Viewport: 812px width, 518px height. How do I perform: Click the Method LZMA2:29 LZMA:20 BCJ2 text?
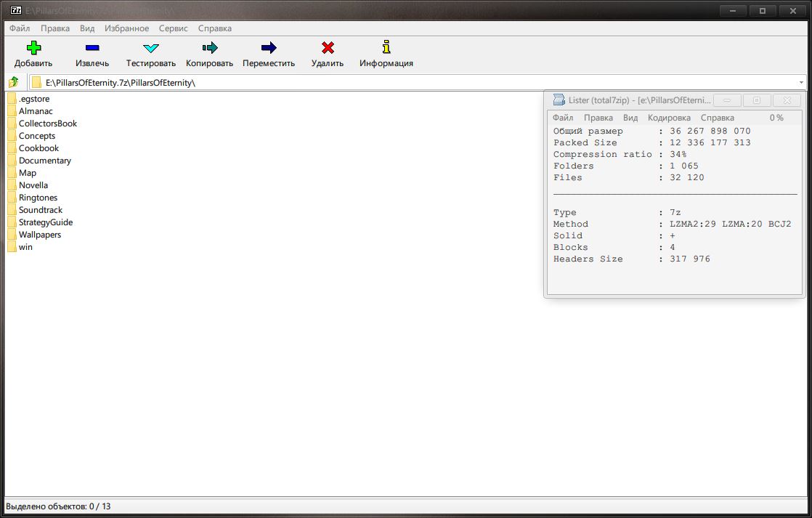(x=730, y=224)
